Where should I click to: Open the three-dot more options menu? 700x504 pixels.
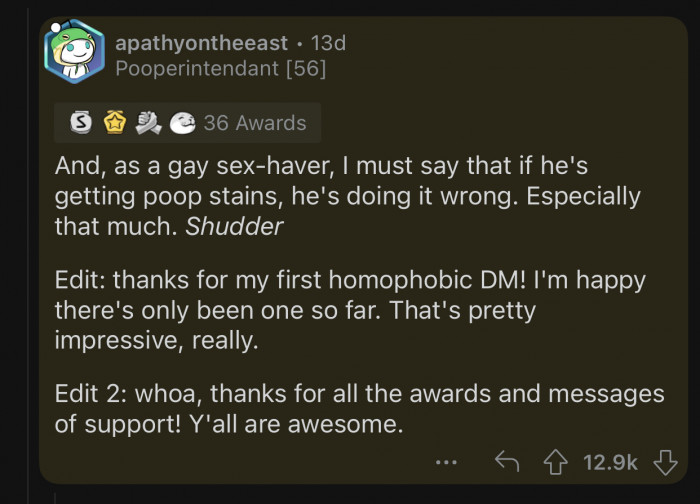click(x=447, y=462)
